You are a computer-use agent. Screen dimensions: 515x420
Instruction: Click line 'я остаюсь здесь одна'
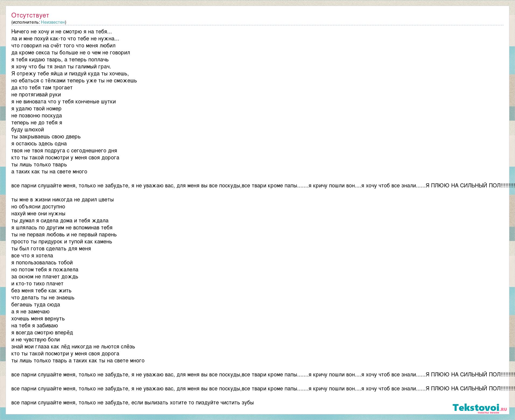pos(39,143)
